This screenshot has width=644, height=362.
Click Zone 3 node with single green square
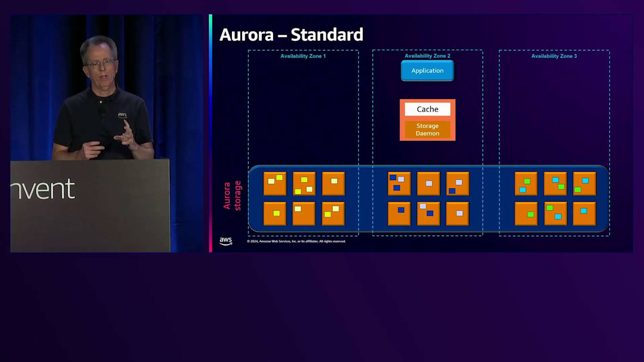pos(526,213)
